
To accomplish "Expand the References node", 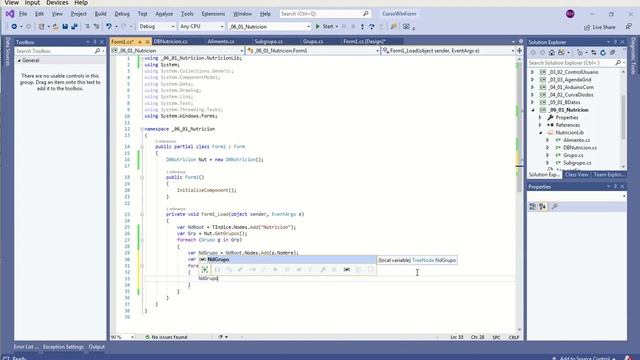I will coord(540,125).
